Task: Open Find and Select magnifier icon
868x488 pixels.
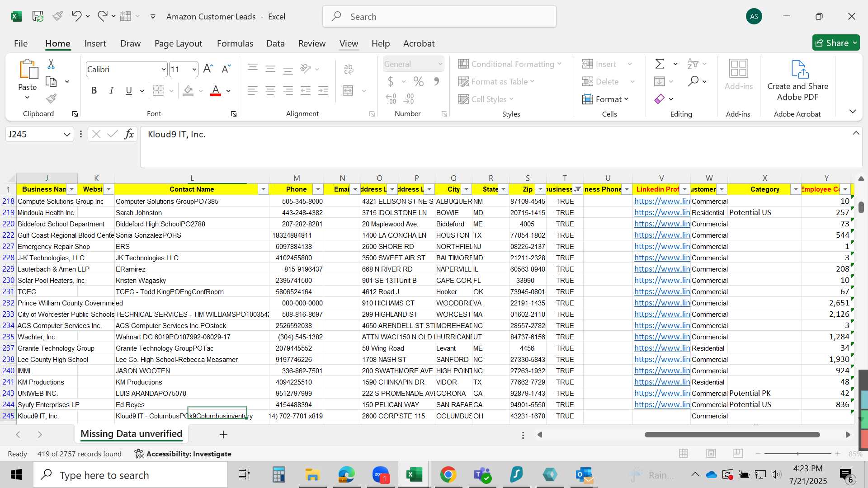Action: click(693, 81)
